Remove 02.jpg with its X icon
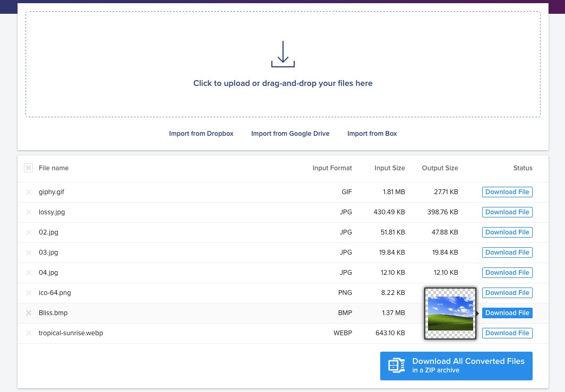Image resolution: width=565 pixels, height=392 pixels. (x=28, y=232)
